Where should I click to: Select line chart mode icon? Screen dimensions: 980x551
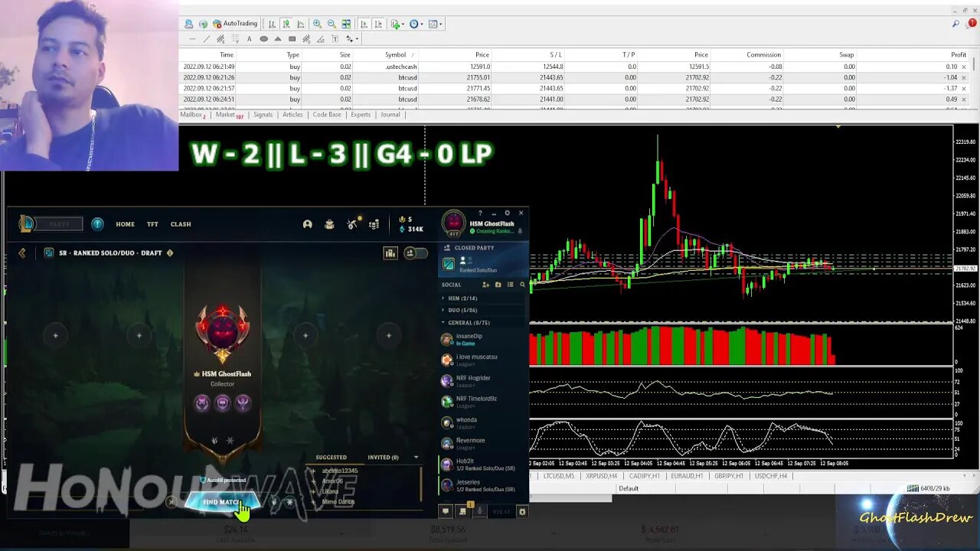[x=300, y=24]
